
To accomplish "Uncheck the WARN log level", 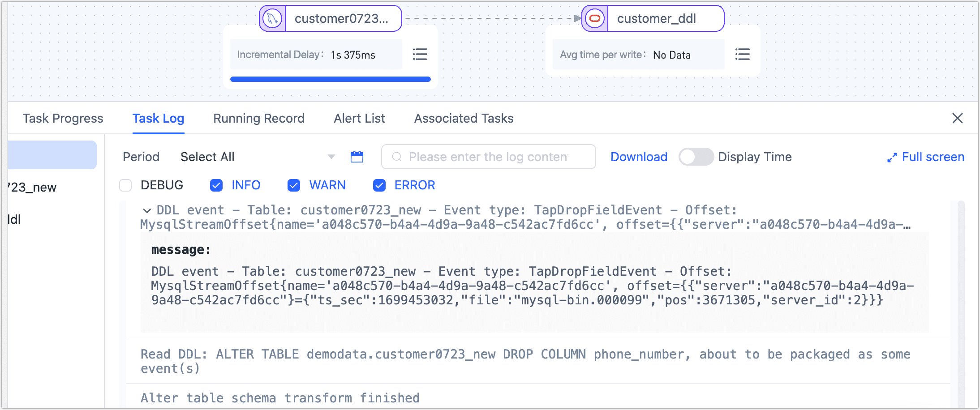I will pyautogui.click(x=294, y=185).
